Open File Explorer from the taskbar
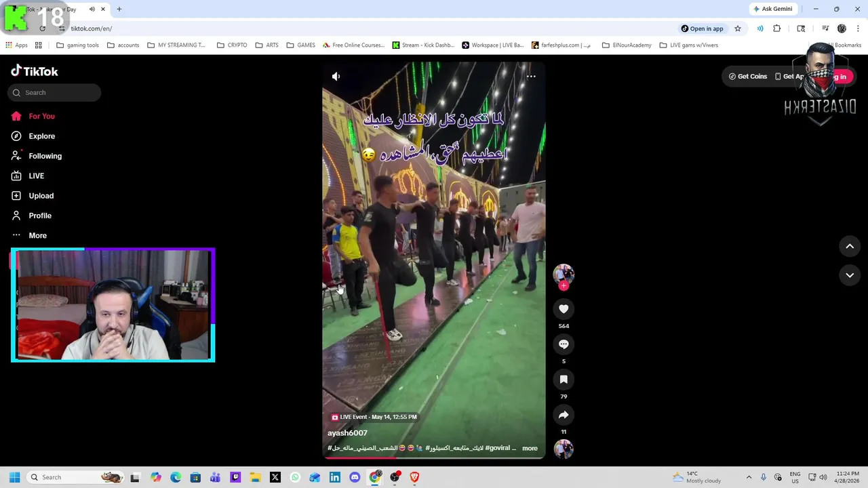This screenshot has width=868, height=488. coord(255,477)
